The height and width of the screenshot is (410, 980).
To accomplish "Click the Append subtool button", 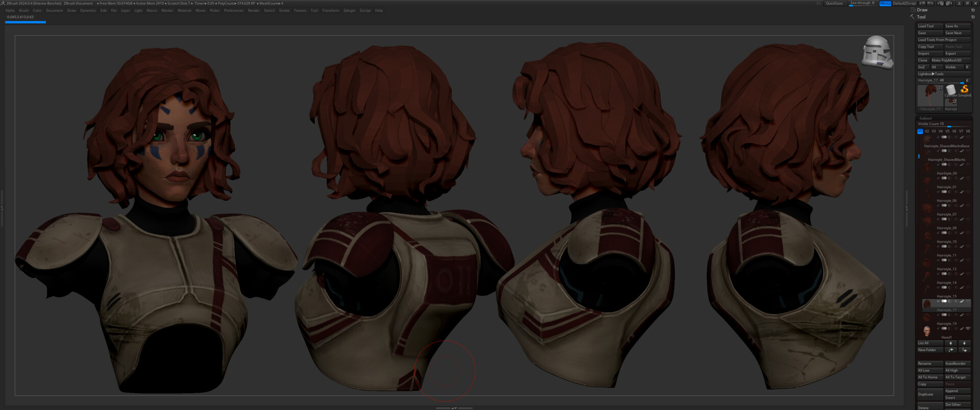I will pyautogui.click(x=958, y=391).
